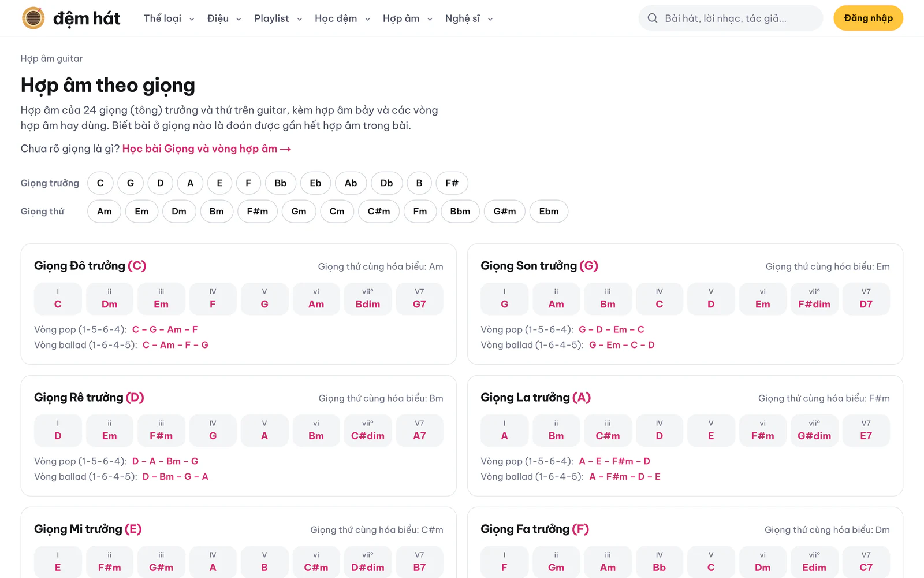This screenshot has width=924, height=578.
Task: Select the Am minor key pill
Action: 105,212
